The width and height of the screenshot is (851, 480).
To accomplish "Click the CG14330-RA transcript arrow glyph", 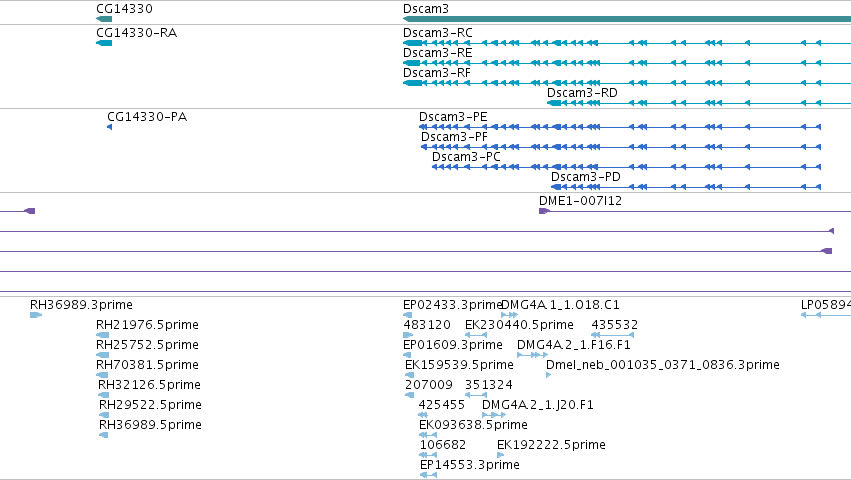I will click(x=104, y=43).
